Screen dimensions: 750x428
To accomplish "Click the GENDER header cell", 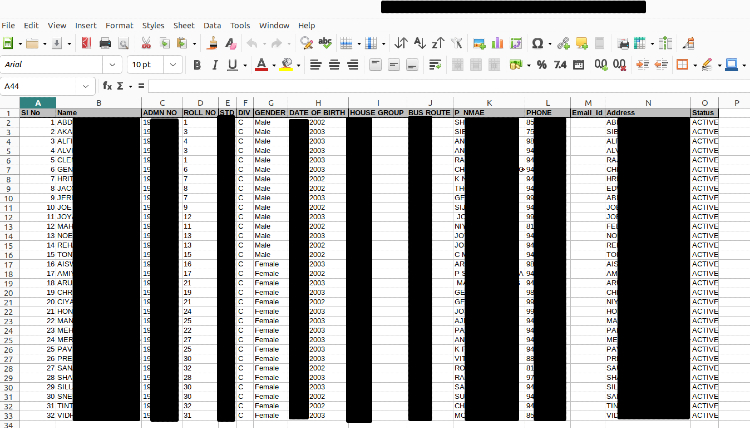I will tap(270, 113).
